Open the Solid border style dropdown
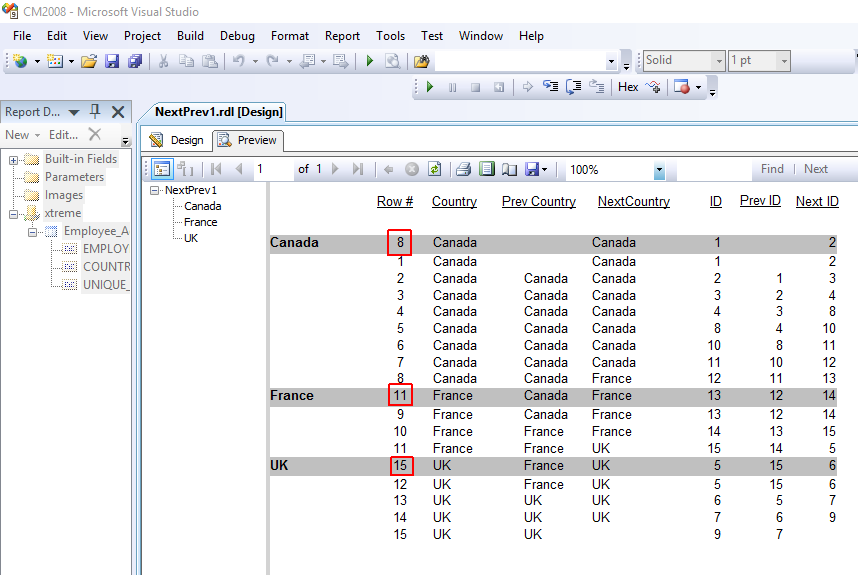 click(719, 61)
